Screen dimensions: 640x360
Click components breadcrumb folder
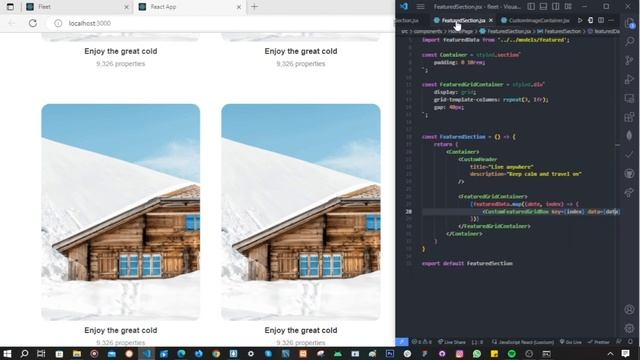click(427, 31)
